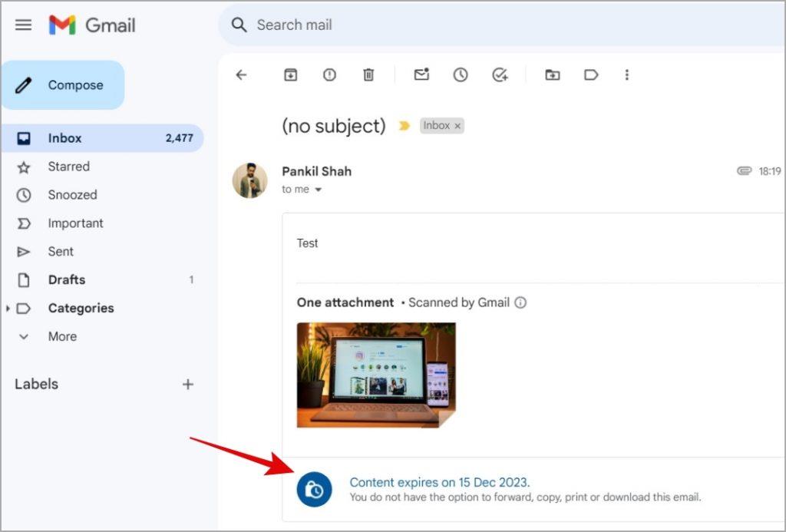The height and width of the screenshot is (532, 786).
Task: Click the Labels heading
Action: point(37,384)
